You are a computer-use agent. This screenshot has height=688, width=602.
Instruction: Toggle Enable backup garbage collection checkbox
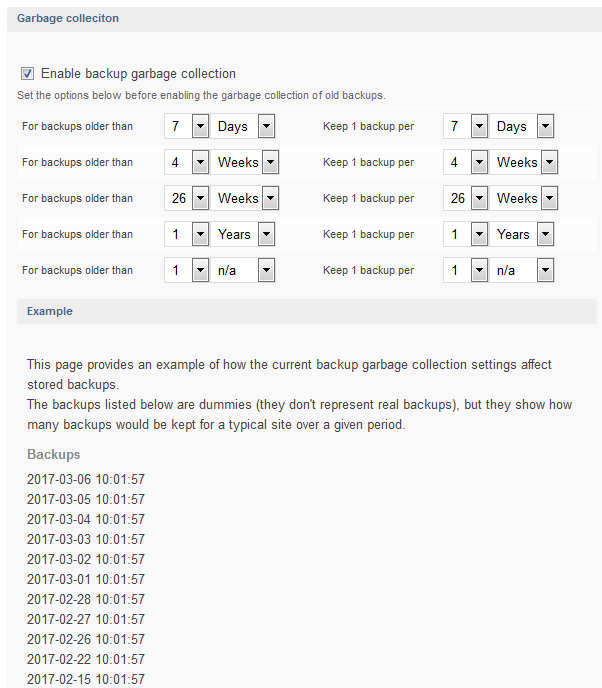coord(27,74)
